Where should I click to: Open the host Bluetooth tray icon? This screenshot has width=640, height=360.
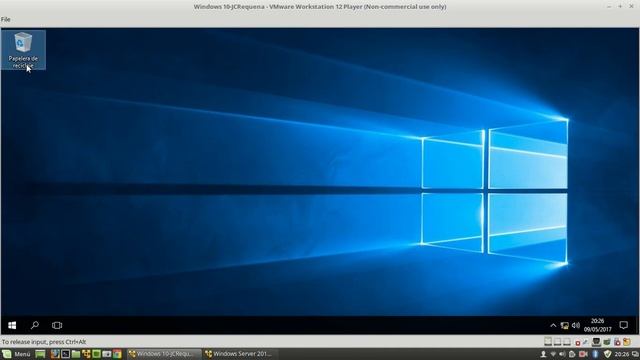(595, 354)
